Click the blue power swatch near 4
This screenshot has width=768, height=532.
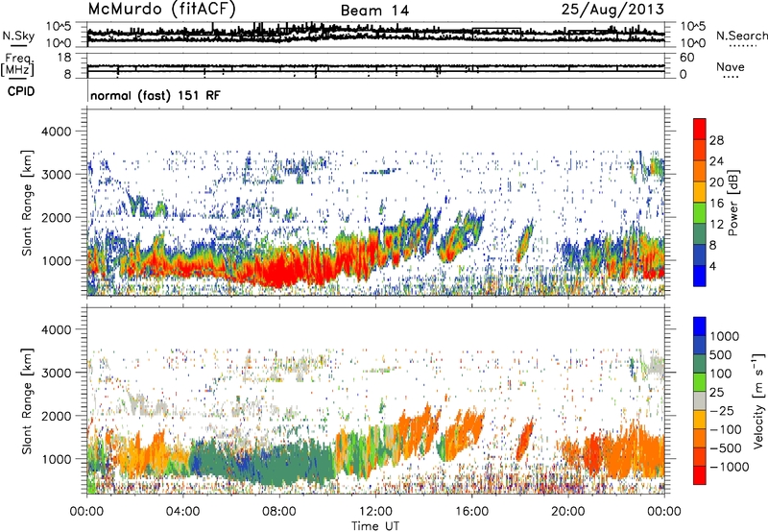click(x=700, y=276)
